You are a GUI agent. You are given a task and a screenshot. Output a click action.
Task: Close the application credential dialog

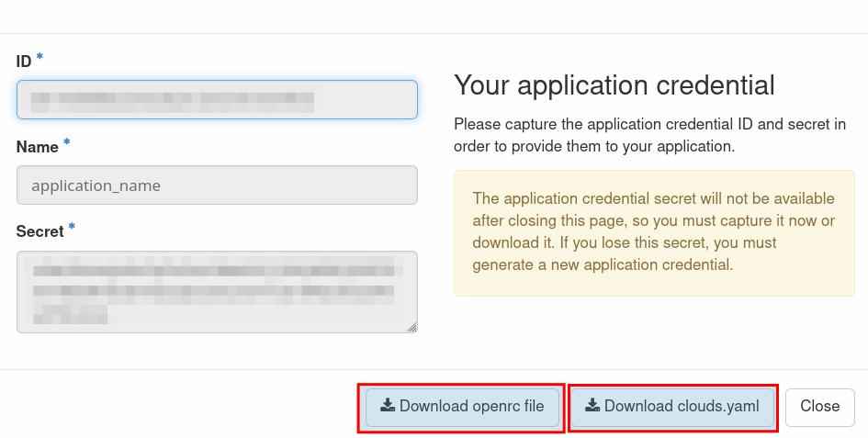(819, 407)
